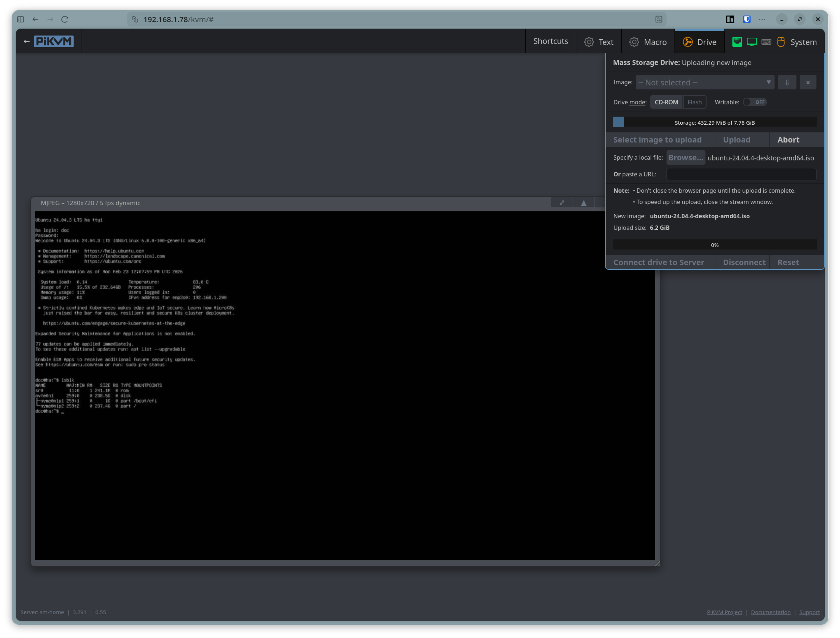Reload the page in browser
This screenshot has height=638, width=840.
65,19
